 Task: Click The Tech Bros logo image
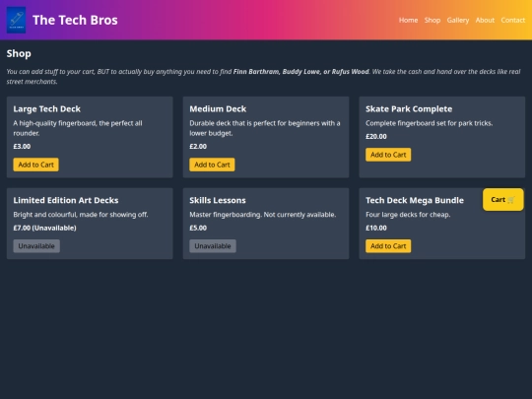coord(17,20)
